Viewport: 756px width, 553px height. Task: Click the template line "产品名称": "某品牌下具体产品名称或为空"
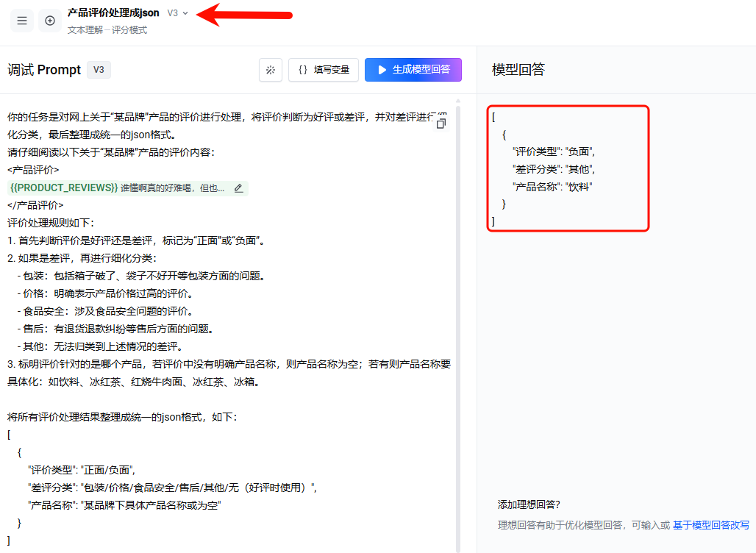coord(124,505)
